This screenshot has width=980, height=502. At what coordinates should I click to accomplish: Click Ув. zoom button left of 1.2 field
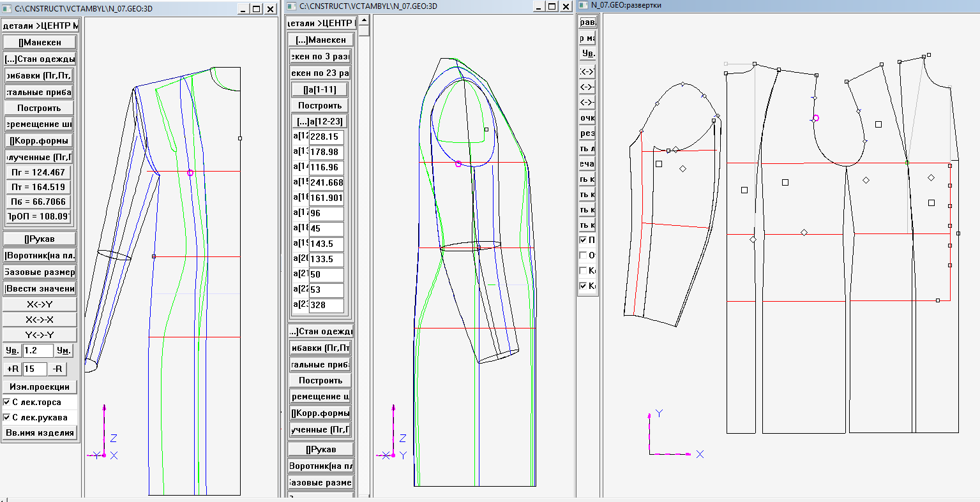pyautogui.click(x=11, y=351)
